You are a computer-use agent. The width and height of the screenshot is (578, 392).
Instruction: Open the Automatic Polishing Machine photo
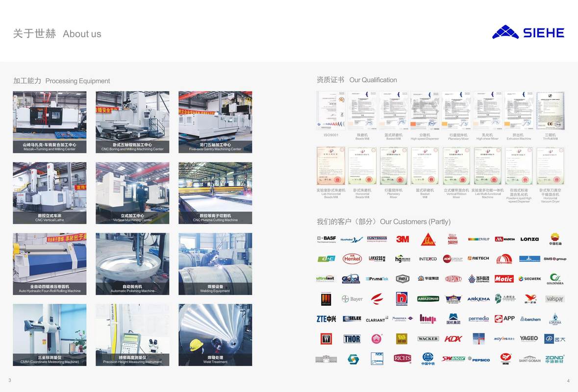[132, 264]
